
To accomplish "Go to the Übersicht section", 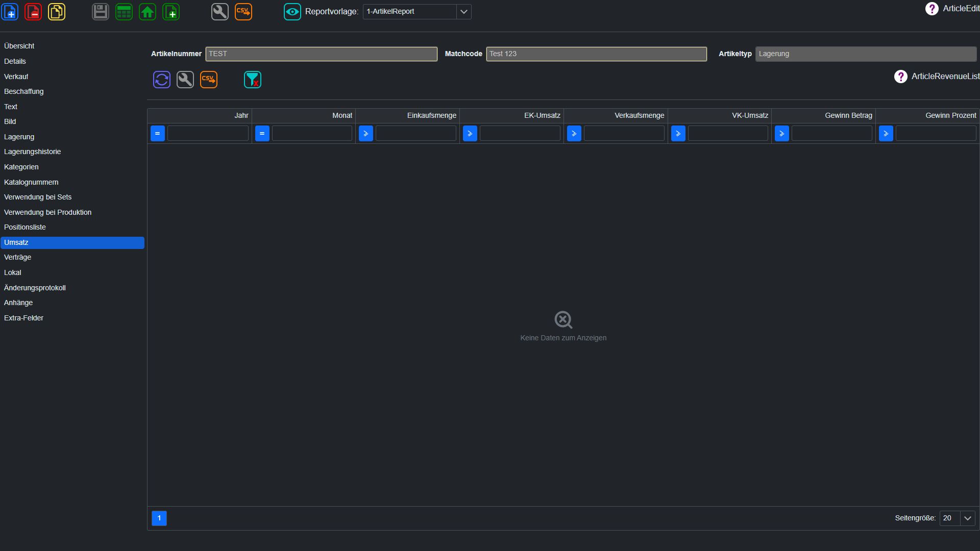I will 72,46.
